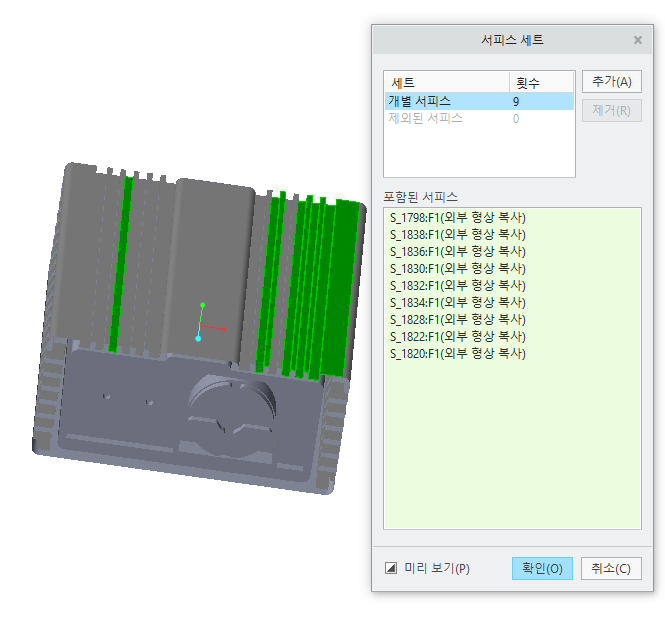Click the 제거(R) remove button
The width and height of the screenshot is (665, 620).
pyautogui.click(x=612, y=111)
